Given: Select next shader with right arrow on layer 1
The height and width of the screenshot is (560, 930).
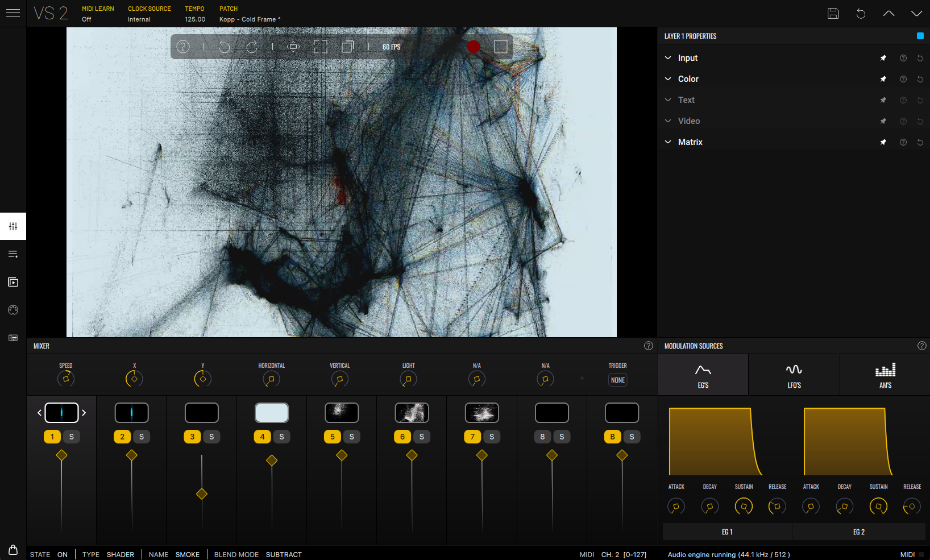Looking at the screenshot, I should [84, 413].
